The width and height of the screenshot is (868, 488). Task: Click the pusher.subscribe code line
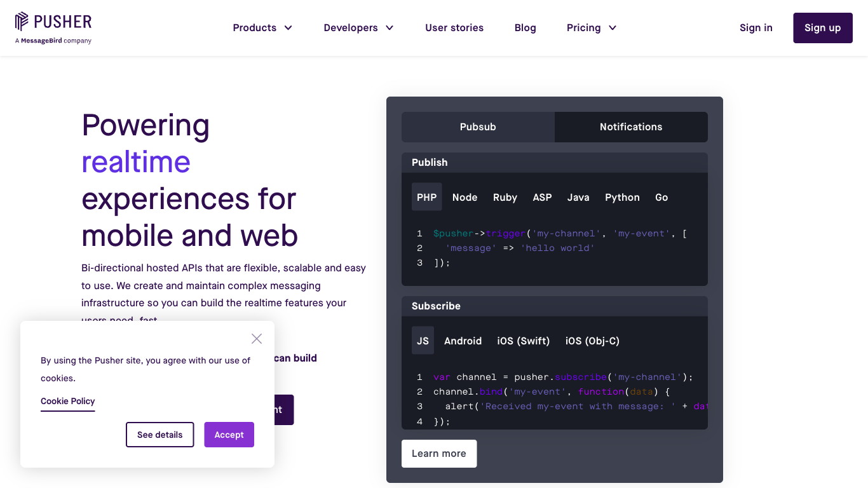[x=563, y=377]
